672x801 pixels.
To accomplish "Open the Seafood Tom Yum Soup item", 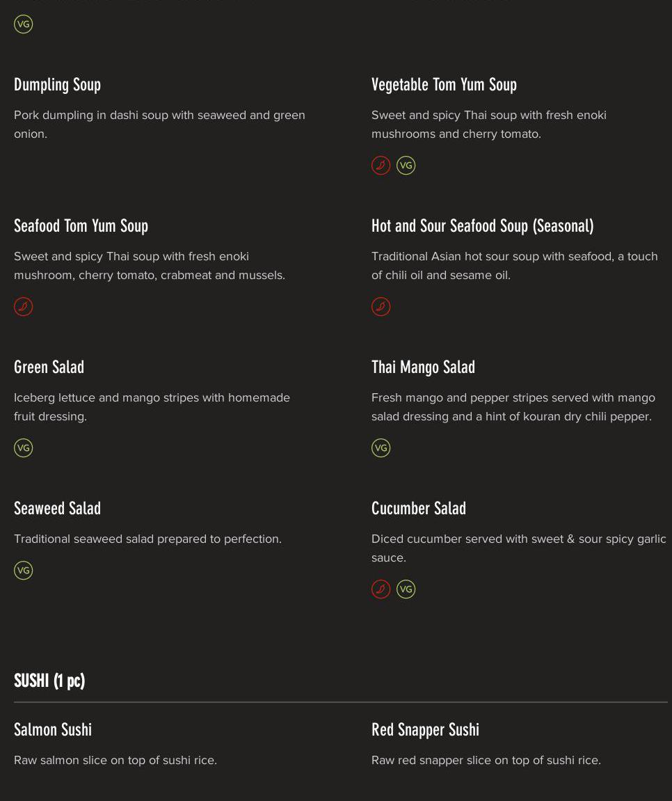I will [81, 226].
